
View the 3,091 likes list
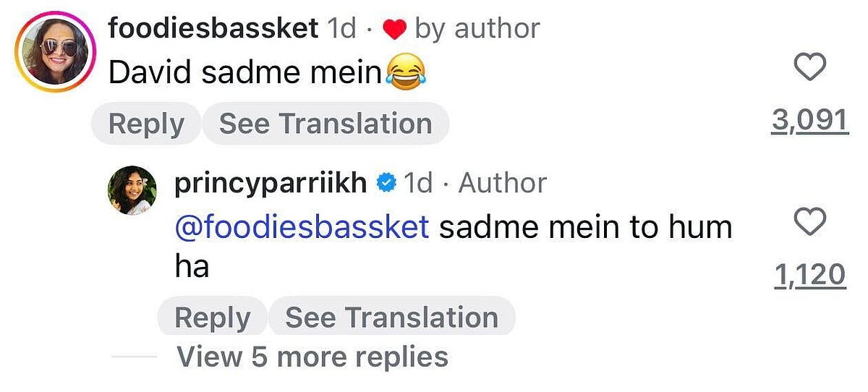pyautogui.click(x=809, y=121)
